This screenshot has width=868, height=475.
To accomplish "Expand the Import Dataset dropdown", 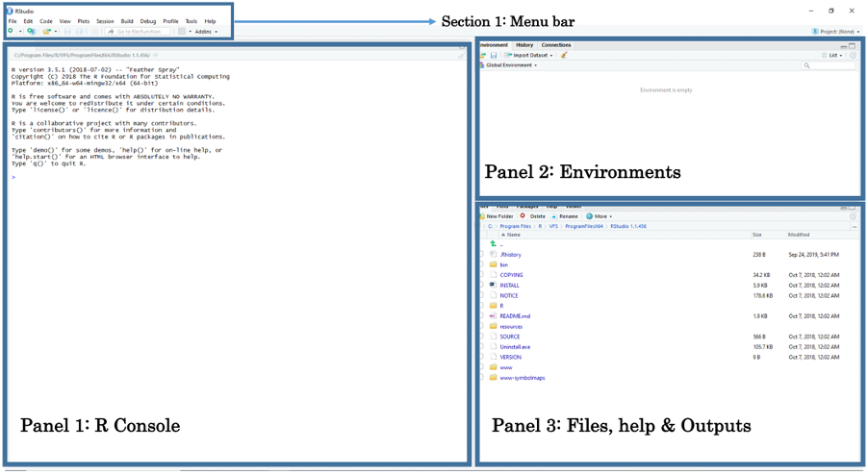I will click(x=530, y=56).
